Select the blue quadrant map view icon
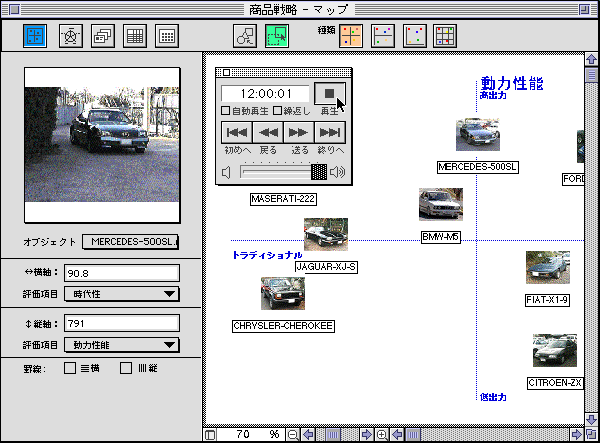600x443 pixels. point(35,36)
